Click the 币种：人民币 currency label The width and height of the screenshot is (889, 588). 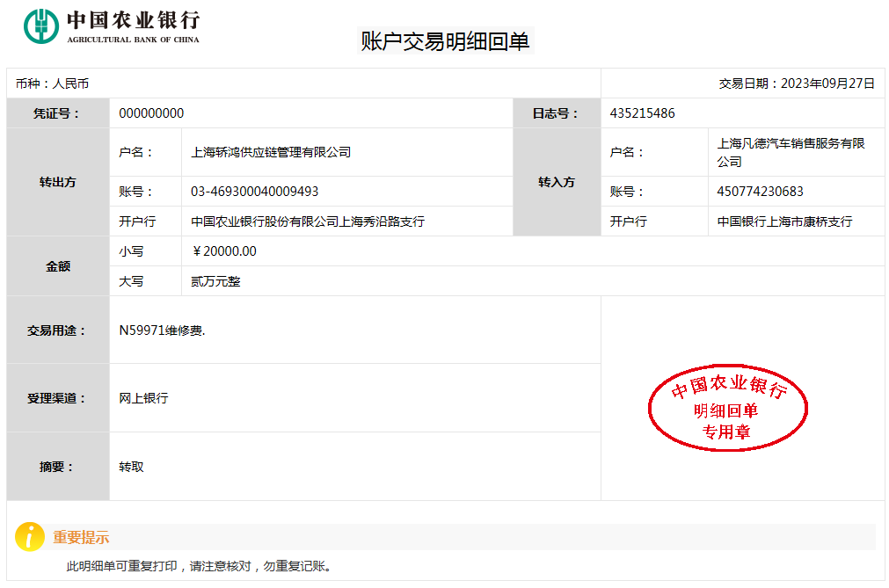pos(52,83)
